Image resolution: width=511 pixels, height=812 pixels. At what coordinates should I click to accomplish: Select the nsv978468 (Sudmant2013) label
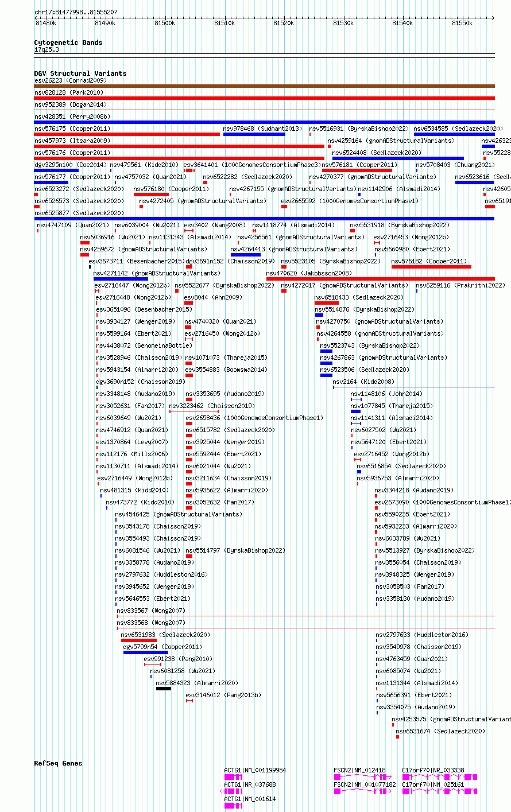(x=262, y=129)
